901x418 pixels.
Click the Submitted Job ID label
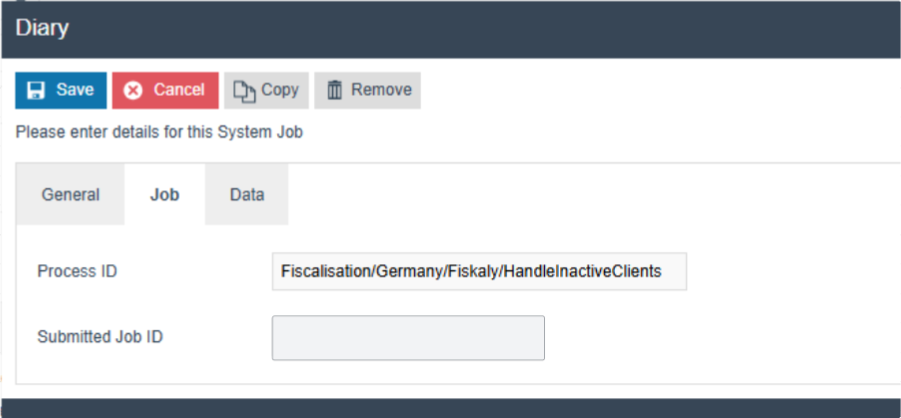coord(100,337)
